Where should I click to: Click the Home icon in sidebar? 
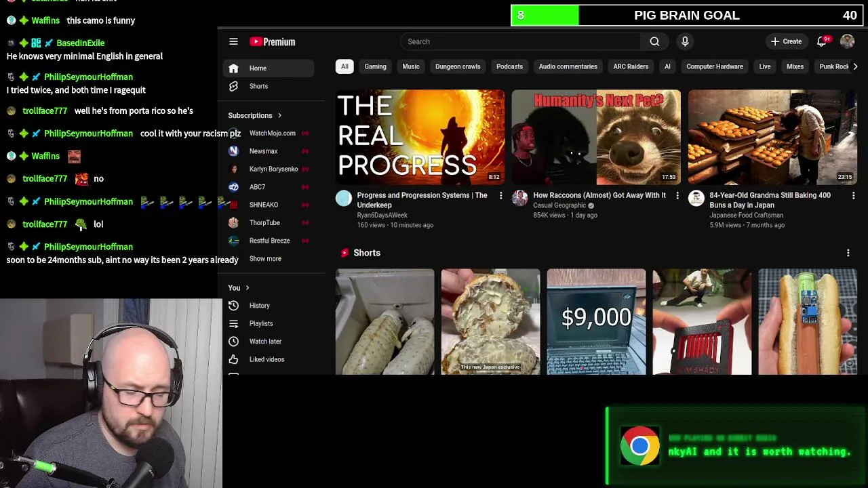coord(233,68)
